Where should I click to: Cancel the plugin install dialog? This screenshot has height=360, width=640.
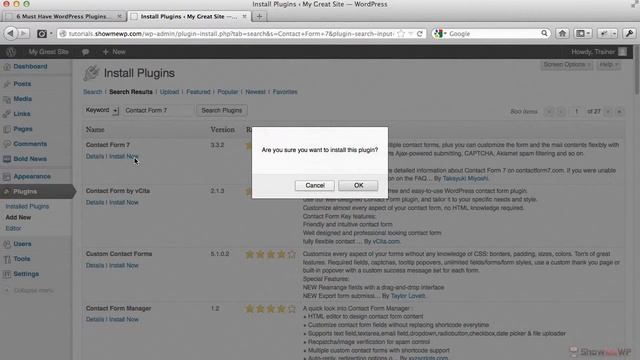coord(315,185)
